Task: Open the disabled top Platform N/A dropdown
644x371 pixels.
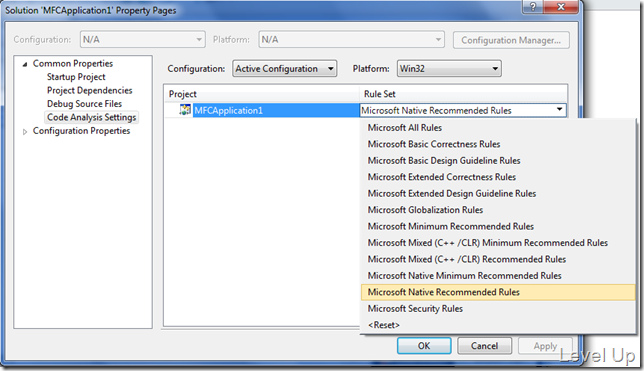Action: tap(351, 39)
